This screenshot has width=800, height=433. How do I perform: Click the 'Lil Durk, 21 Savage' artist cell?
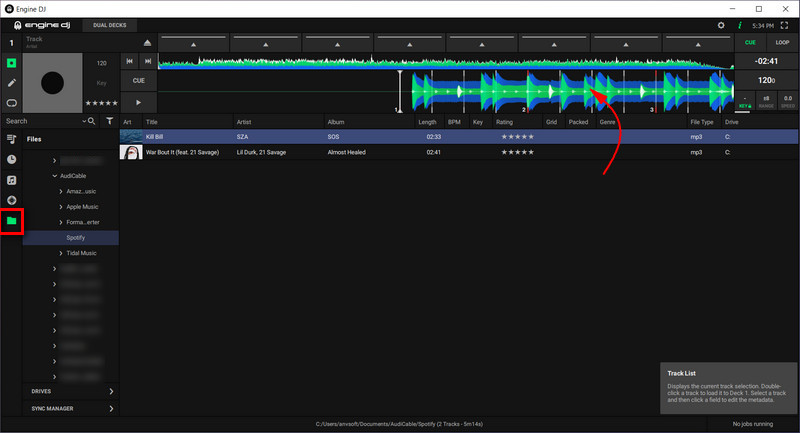(x=261, y=152)
